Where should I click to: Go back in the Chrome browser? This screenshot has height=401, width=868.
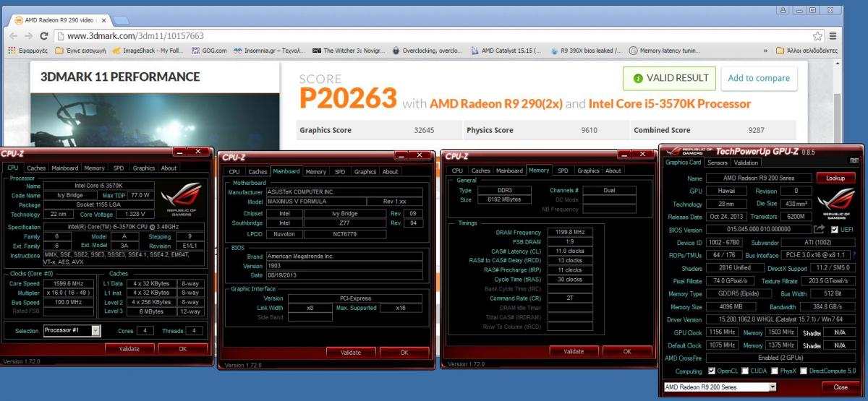pyautogui.click(x=14, y=35)
